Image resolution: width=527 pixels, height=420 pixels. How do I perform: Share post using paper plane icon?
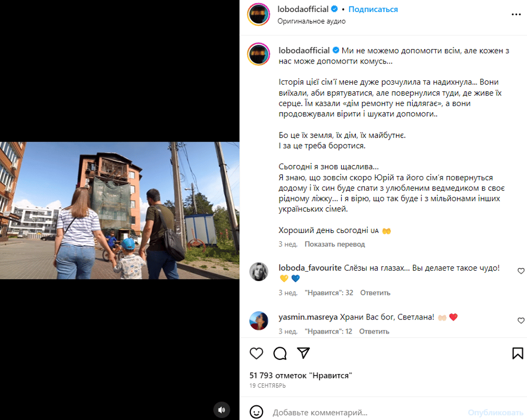pyautogui.click(x=303, y=353)
